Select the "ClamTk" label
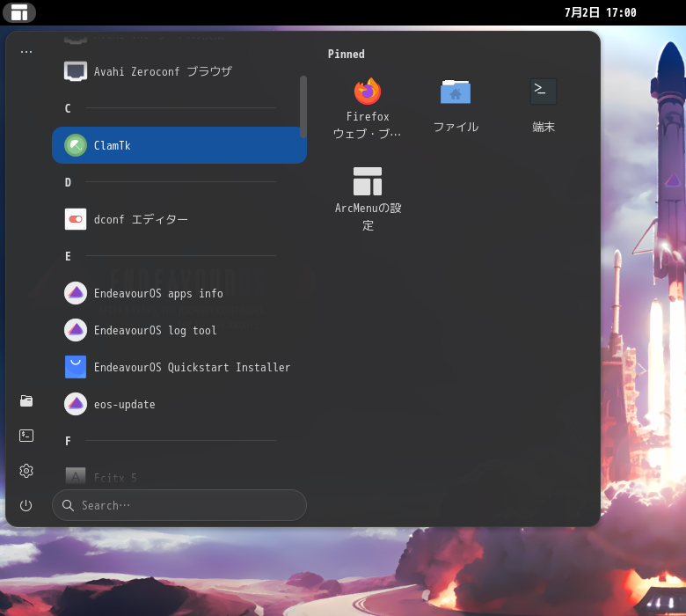Viewport: 686px width, 616px height. point(112,145)
